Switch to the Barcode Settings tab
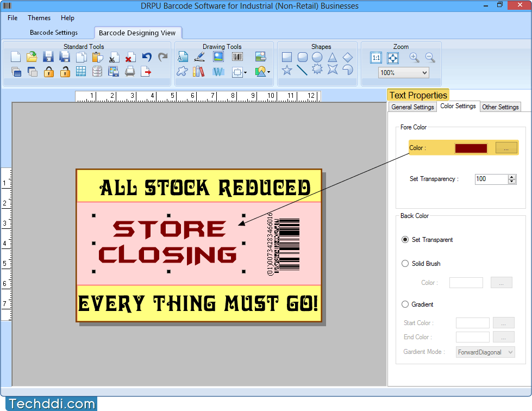This screenshot has width=532, height=411. coord(54,33)
